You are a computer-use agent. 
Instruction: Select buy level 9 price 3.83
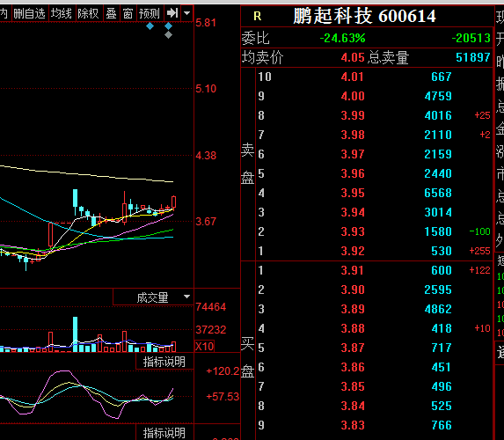click(x=353, y=425)
